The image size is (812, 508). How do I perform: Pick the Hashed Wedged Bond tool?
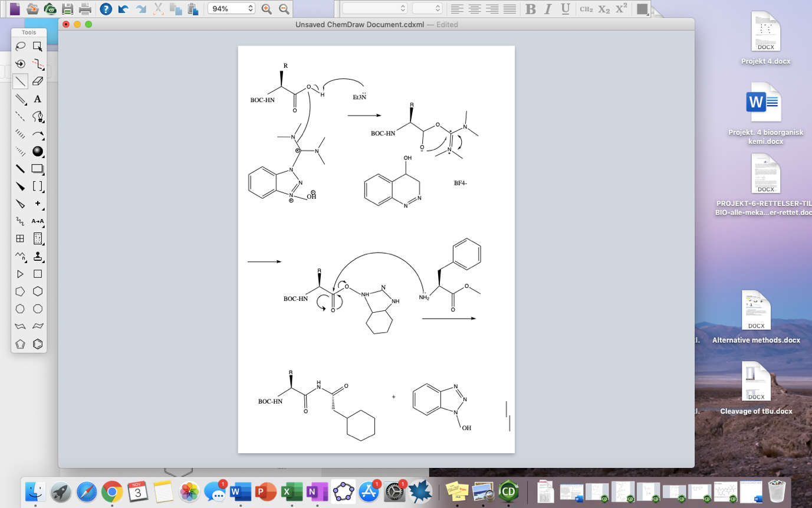coord(20,152)
